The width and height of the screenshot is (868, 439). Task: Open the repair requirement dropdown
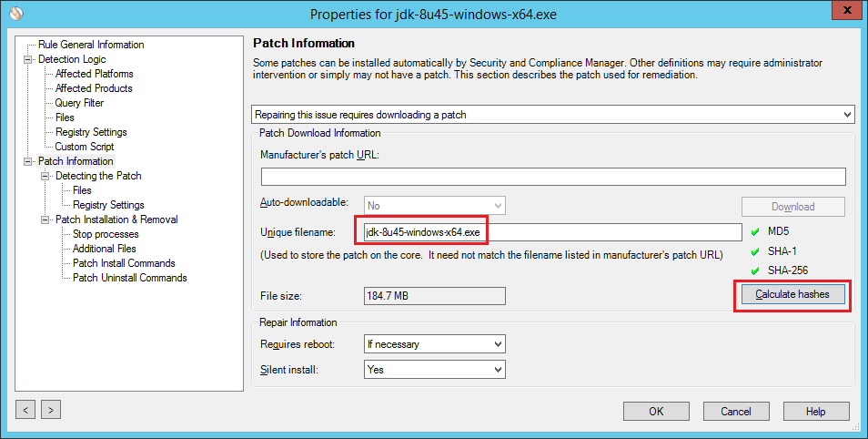tap(552, 115)
